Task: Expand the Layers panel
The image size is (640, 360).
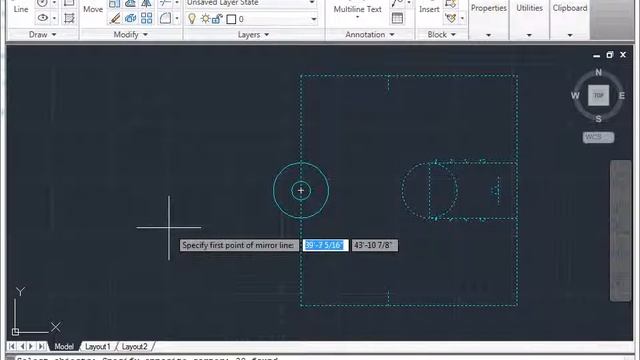Action: pyautogui.click(x=253, y=35)
